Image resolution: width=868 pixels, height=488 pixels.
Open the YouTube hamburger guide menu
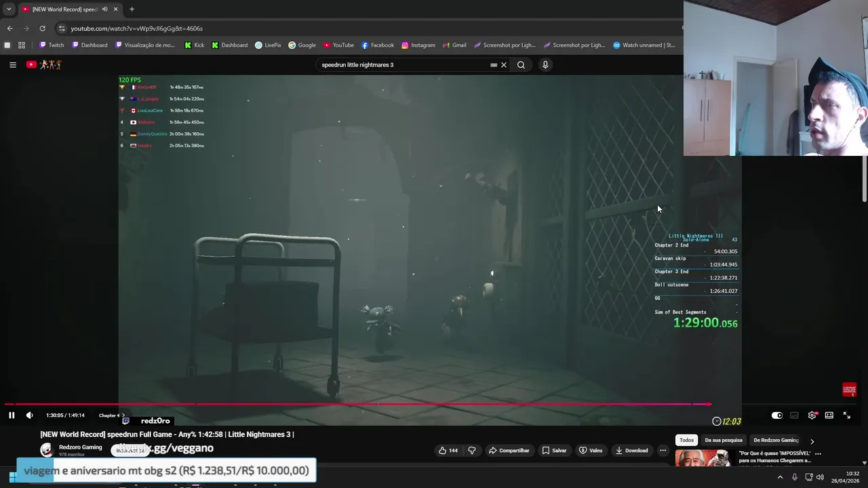click(x=12, y=65)
